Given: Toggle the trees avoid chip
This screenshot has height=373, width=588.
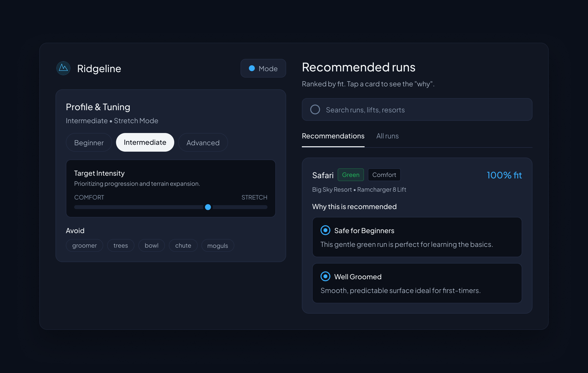Looking at the screenshot, I should pos(121,245).
